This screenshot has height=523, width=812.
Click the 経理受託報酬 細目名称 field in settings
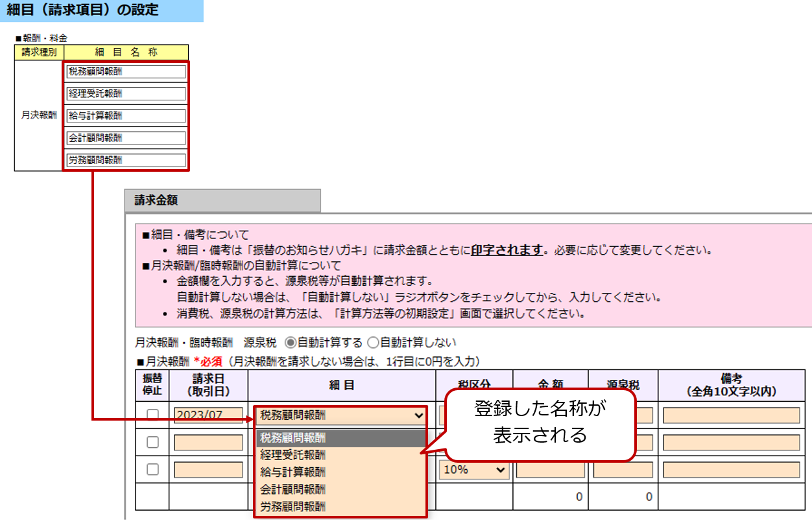pyautogui.click(x=126, y=93)
